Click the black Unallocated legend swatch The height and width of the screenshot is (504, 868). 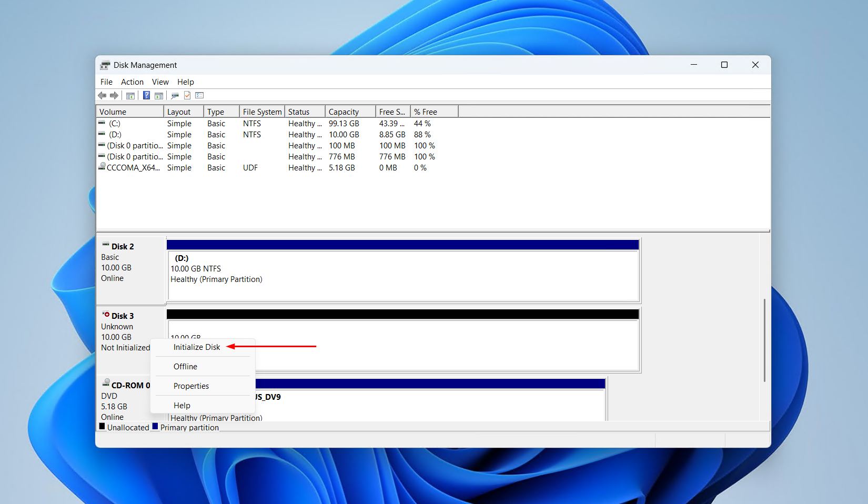click(102, 427)
